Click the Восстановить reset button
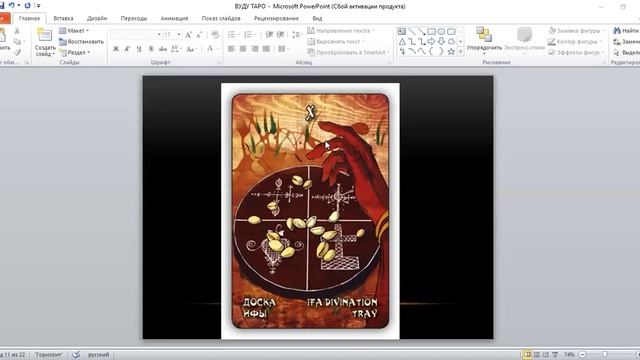Image resolution: width=640 pixels, height=360 pixels. coord(81,42)
